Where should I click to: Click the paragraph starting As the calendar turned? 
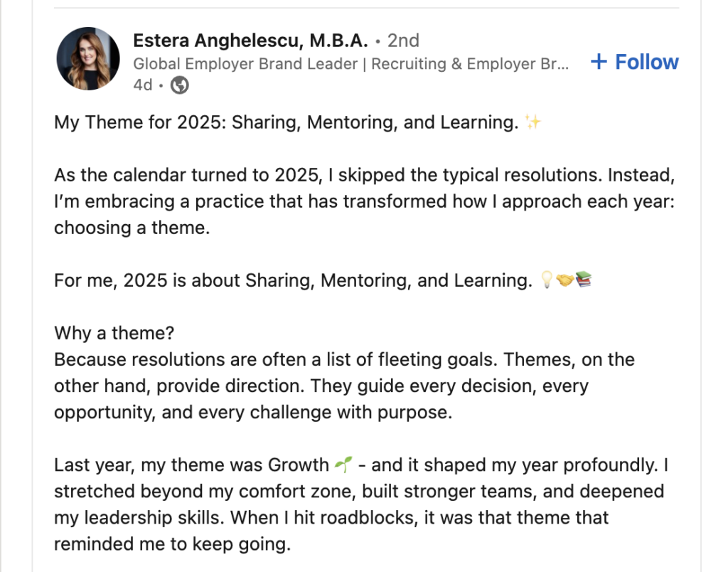coord(365,201)
